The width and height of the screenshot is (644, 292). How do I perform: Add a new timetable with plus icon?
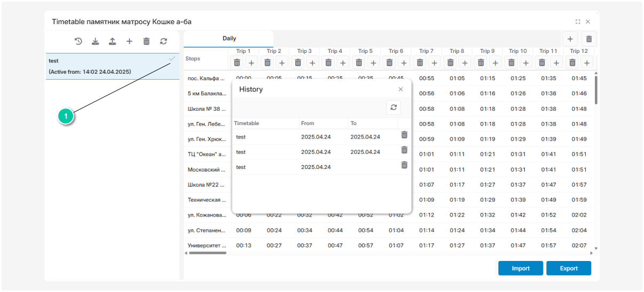pyautogui.click(x=129, y=41)
